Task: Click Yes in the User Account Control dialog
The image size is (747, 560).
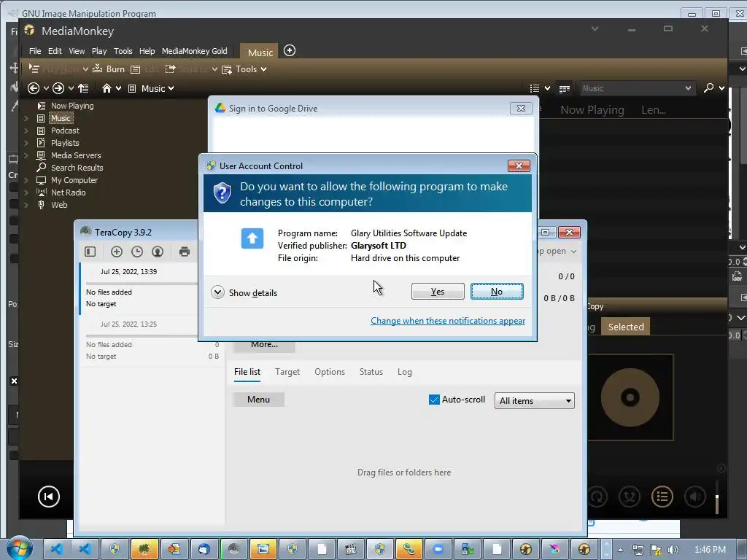Action: 438,292
